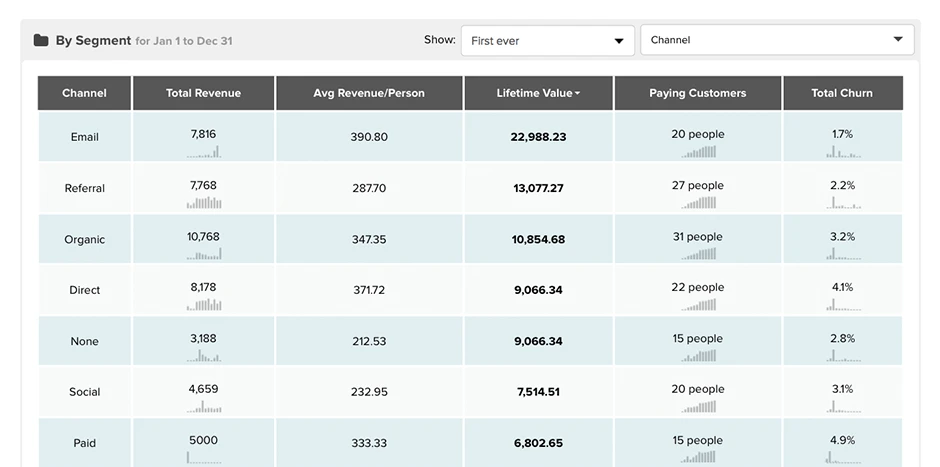Click lifetime value 10,854.68
The width and height of the screenshot is (940, 467).
(x=538, y=239)
